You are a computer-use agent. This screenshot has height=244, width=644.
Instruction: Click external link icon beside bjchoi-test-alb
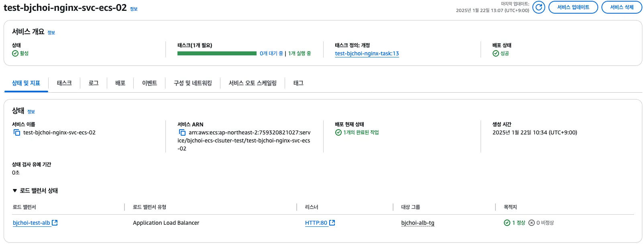click(55, 223)
